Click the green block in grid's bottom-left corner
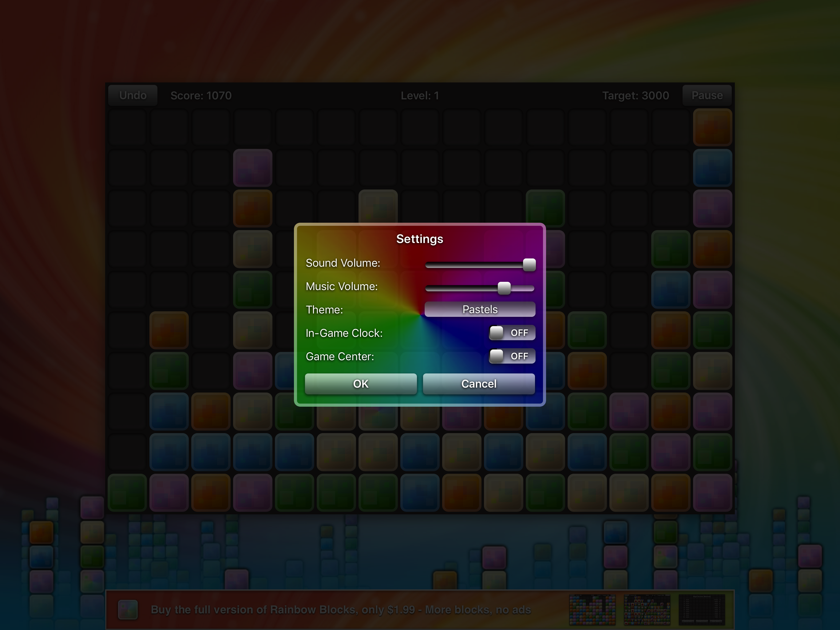This screenshot has width=840, height=630. click(x=127, y=492)
